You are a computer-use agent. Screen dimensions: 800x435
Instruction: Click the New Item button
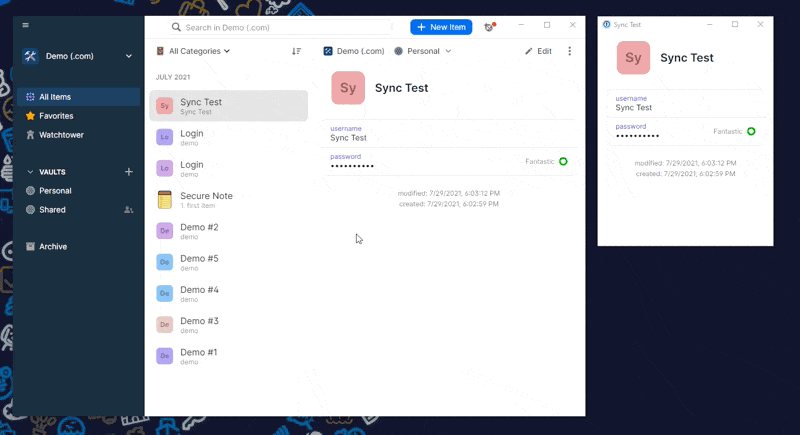coord(441,27)
